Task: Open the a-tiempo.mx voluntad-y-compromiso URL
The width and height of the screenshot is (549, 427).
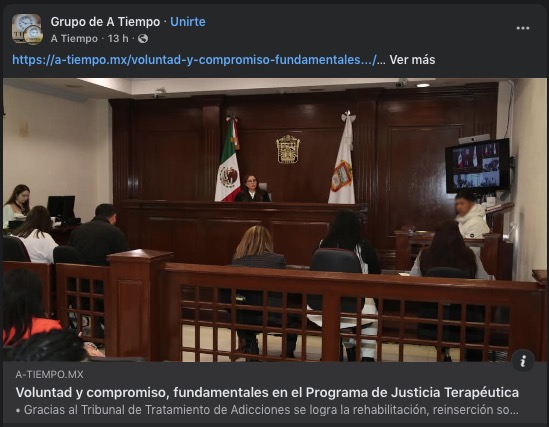Action: (x=194, y=60)
